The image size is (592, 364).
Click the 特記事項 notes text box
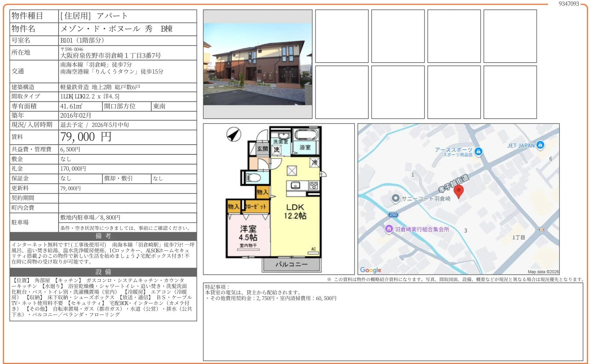(x=393, y=321)
